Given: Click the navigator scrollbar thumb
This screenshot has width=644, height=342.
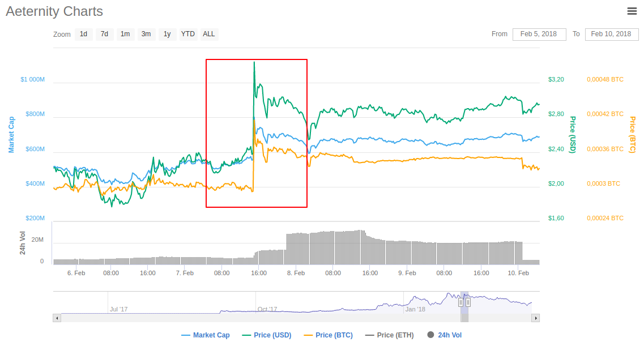Looking at the screenshot, I should tap(464, 318).
